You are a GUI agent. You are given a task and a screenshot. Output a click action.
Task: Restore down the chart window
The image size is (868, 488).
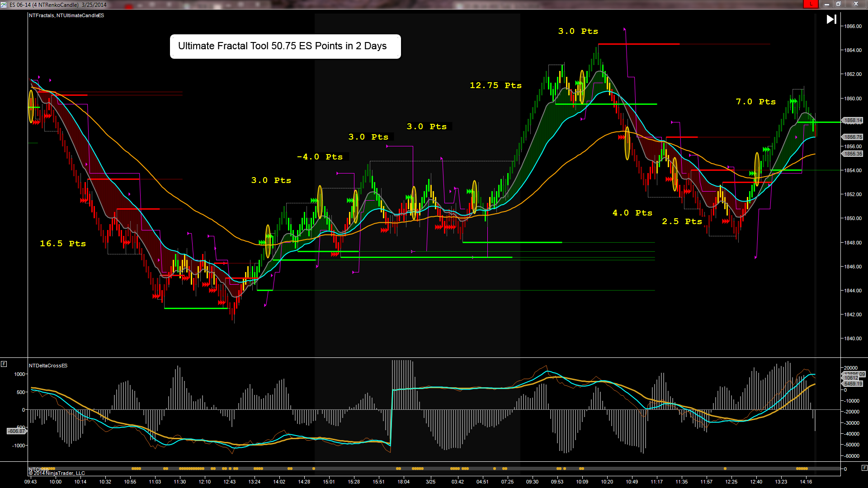838,4
